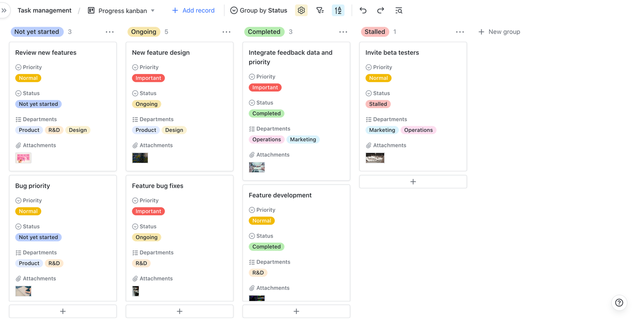Go to Task management breadcrumb
Image resolution: width=644 pixels, height=327 pixels.
tap(44, 11)
